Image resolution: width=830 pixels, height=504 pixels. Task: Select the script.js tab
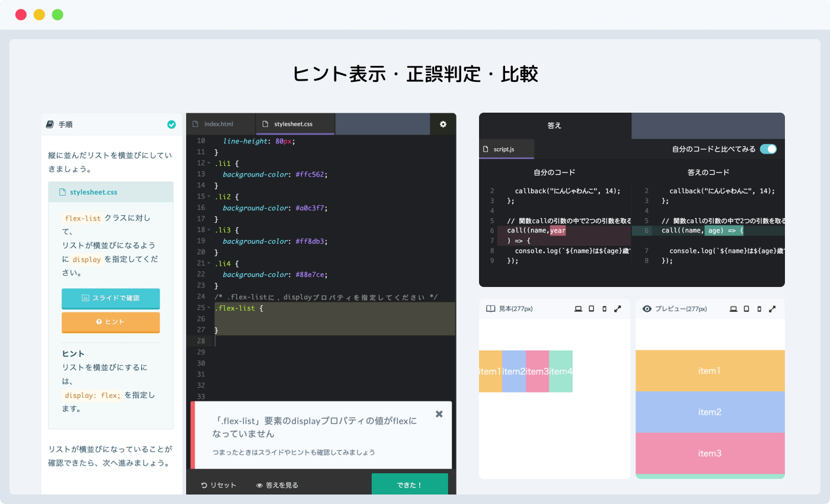(506, 149)
